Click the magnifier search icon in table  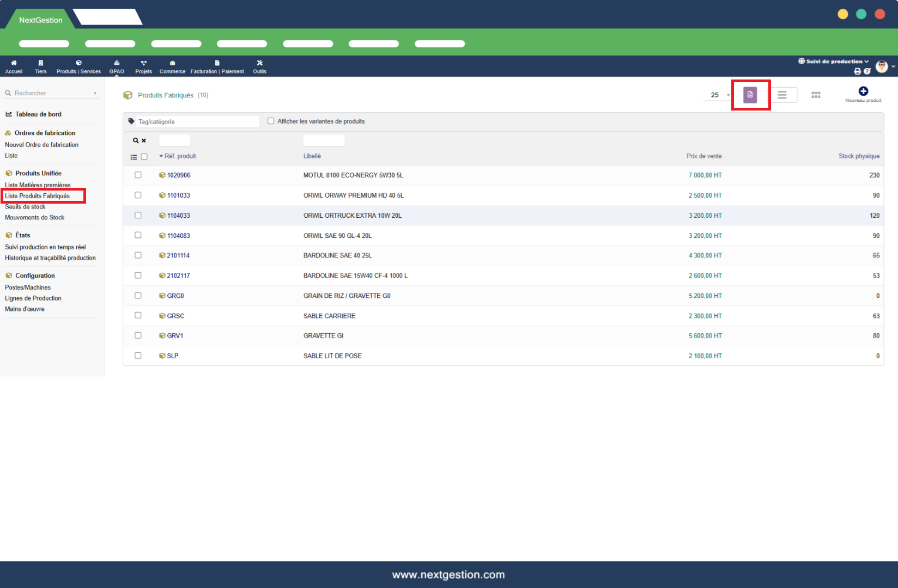tap(136, 140)
